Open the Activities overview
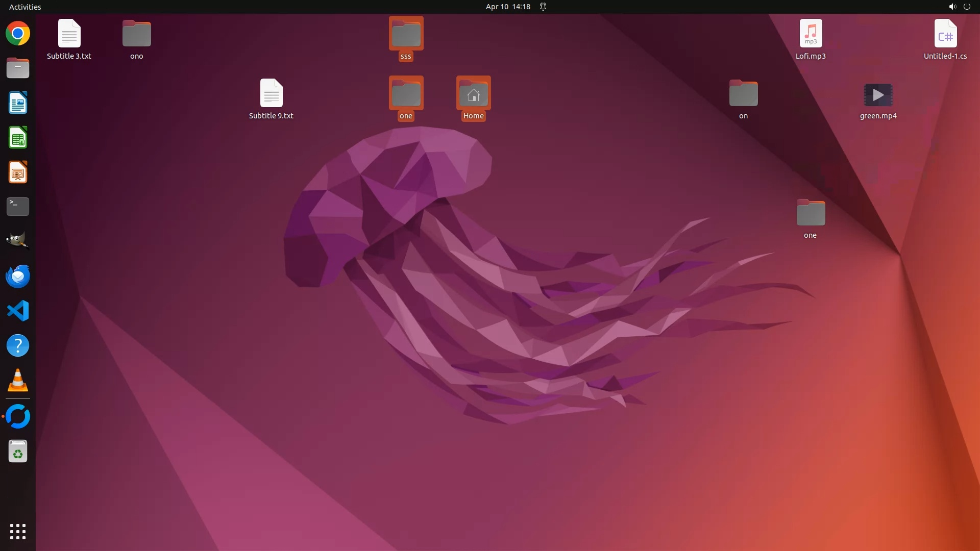This screenshot has height=551, width=980. pyautogui.click(x=25, y=7)
